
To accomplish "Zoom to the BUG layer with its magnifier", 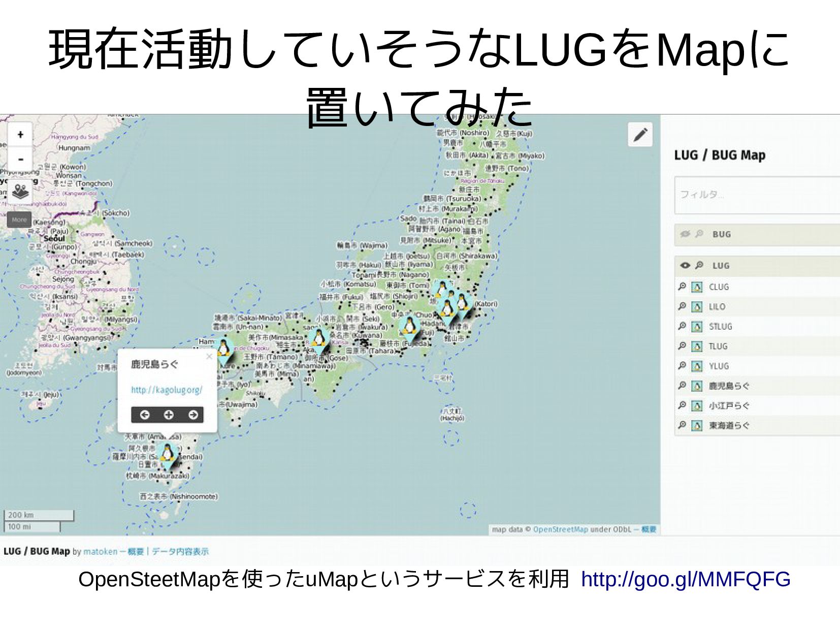I will point(699,234).
